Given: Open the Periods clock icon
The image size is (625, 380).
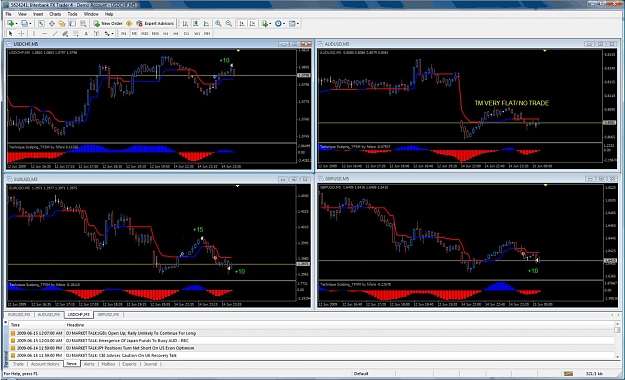Looking at the screenshot, I should pos(278,24).
